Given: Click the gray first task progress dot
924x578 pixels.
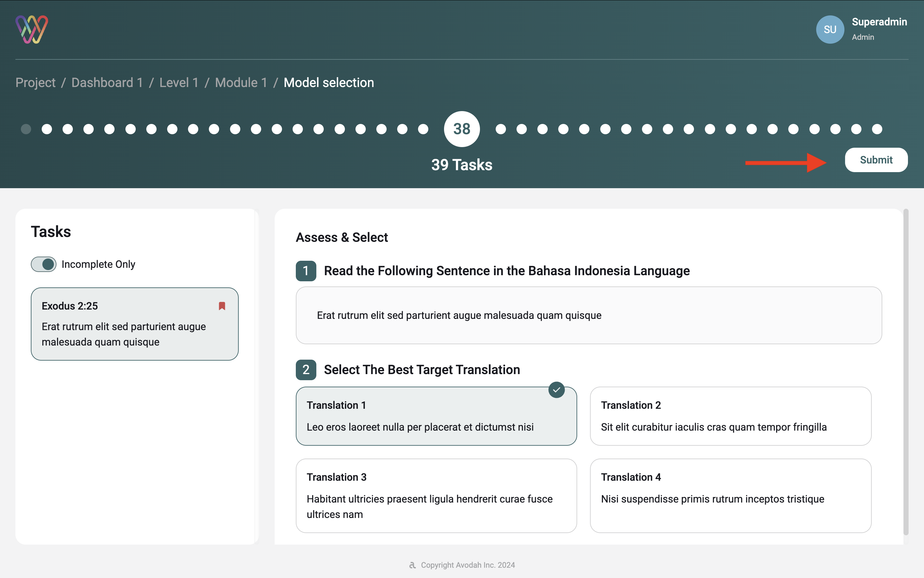Looking at the screenshot, I should [x=26, y=129].
